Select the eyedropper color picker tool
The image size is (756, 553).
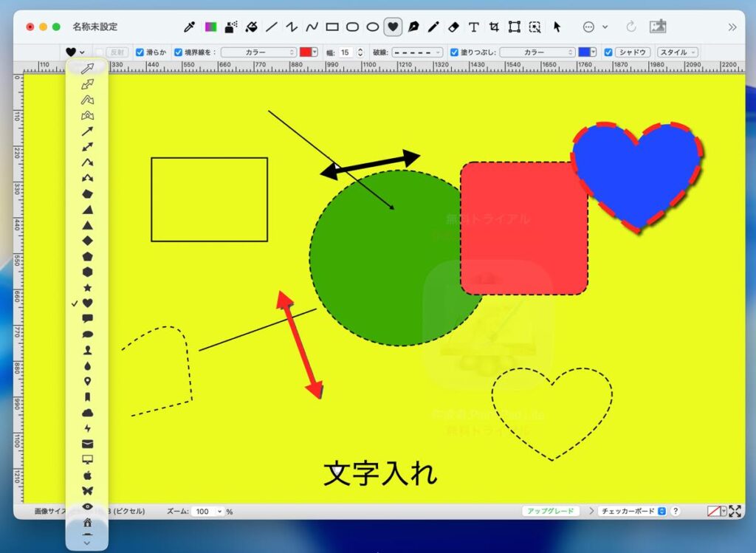(189, 27)
